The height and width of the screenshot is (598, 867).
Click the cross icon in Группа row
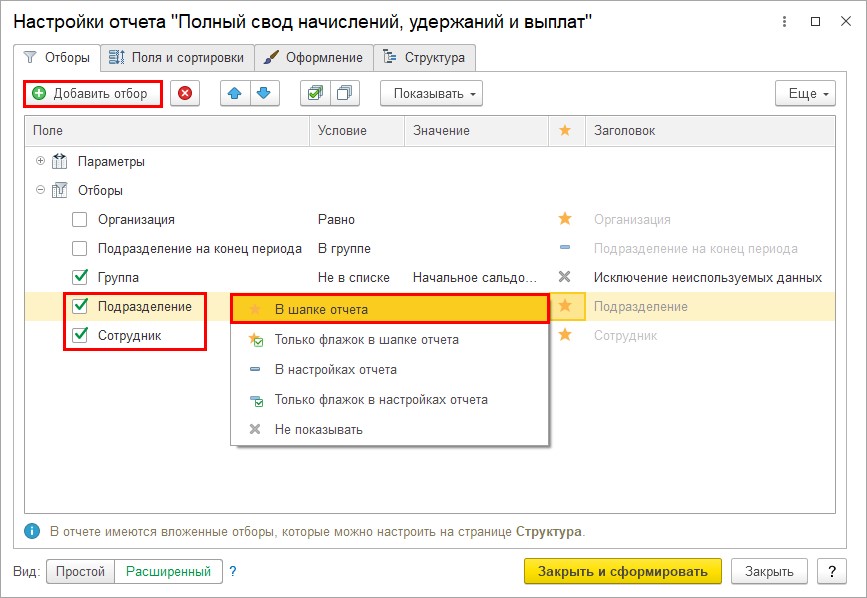coord(565,277)
